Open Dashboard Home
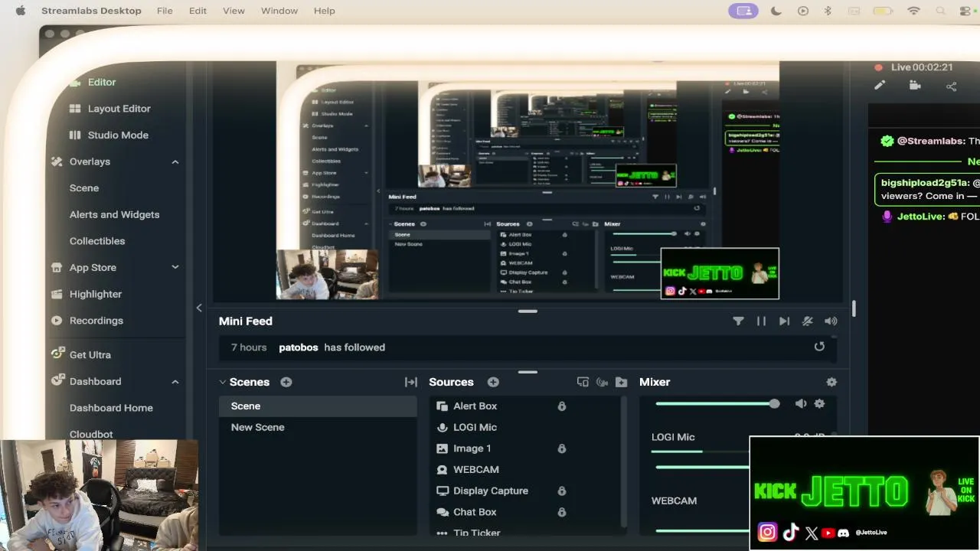 [111, 408]
